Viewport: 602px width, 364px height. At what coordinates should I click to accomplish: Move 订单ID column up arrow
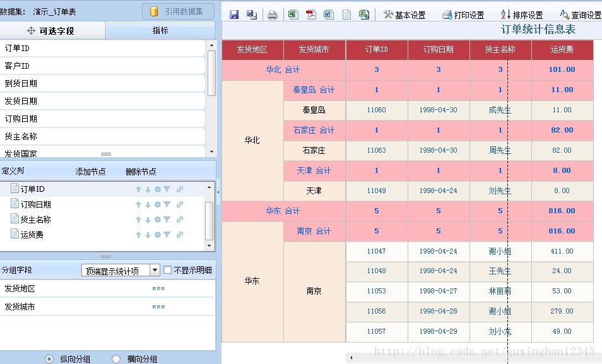(x=139, y=189)
